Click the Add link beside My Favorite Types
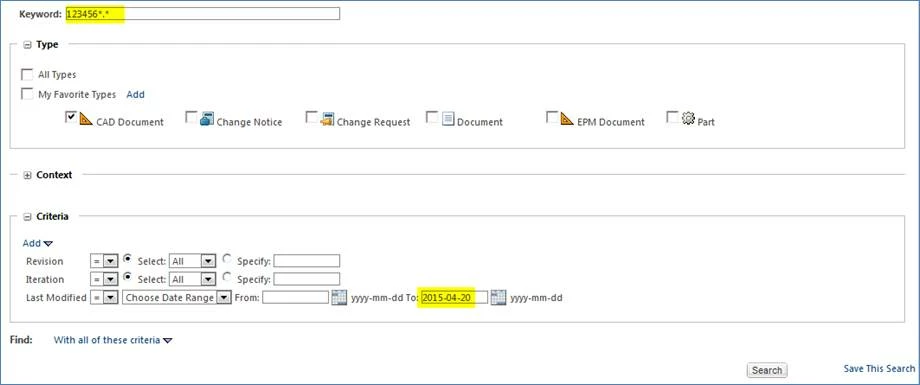 [136, 94]
